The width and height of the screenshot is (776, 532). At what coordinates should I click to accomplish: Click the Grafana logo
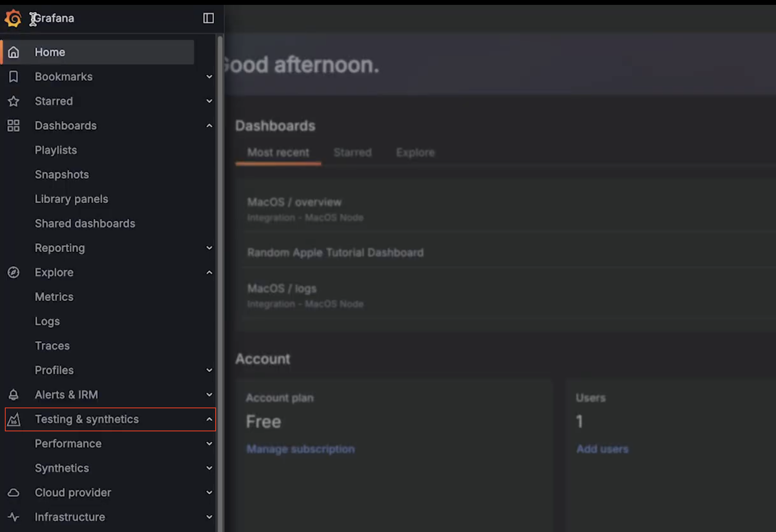[13, 18]
